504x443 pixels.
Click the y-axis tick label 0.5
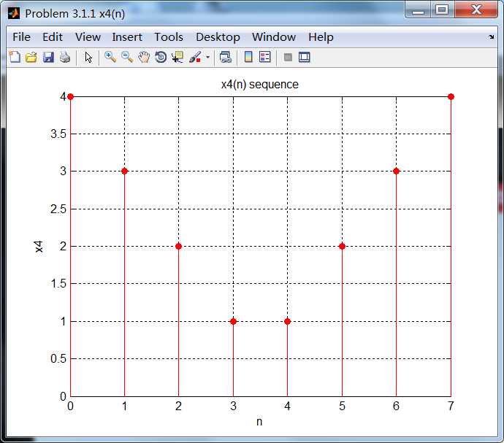pyautogui.click(x=58, y=358)
